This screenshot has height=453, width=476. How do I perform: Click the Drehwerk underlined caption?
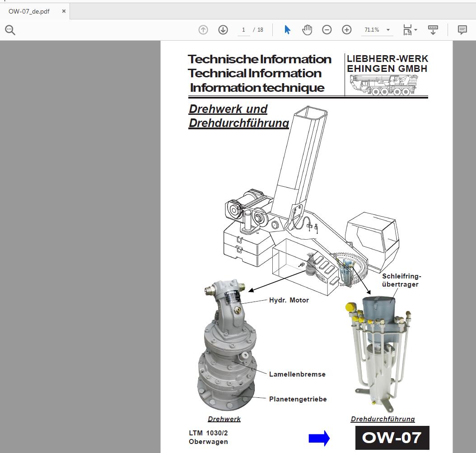[x=224, y=419]
